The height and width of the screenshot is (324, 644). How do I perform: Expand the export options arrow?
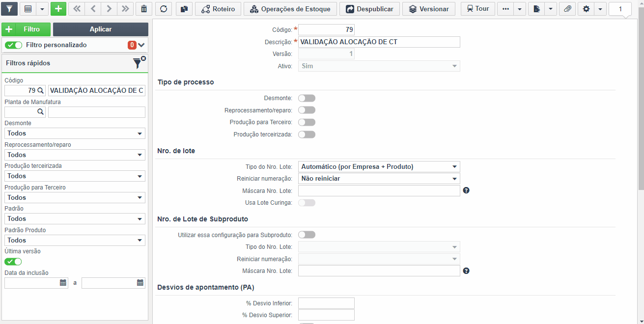(551, 9)
